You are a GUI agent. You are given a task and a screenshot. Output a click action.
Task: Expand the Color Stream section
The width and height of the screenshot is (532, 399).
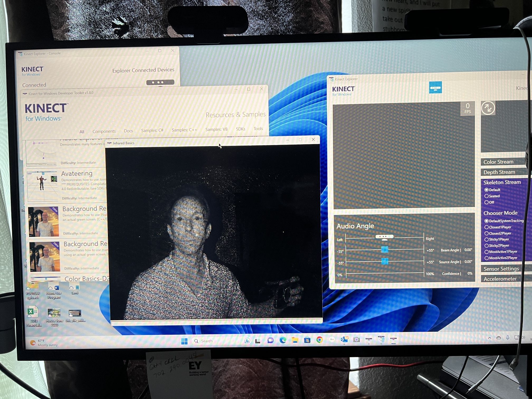click(498, 162)
